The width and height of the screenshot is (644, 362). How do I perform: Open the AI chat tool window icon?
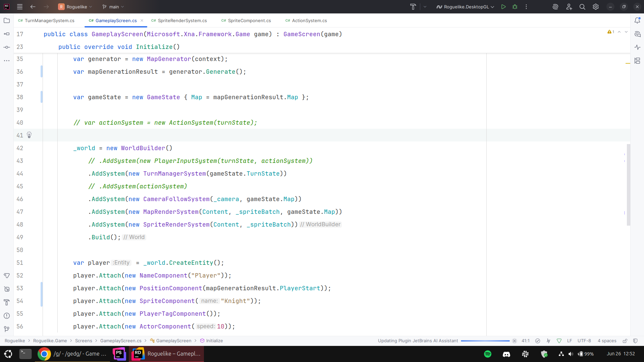(637, 34)
